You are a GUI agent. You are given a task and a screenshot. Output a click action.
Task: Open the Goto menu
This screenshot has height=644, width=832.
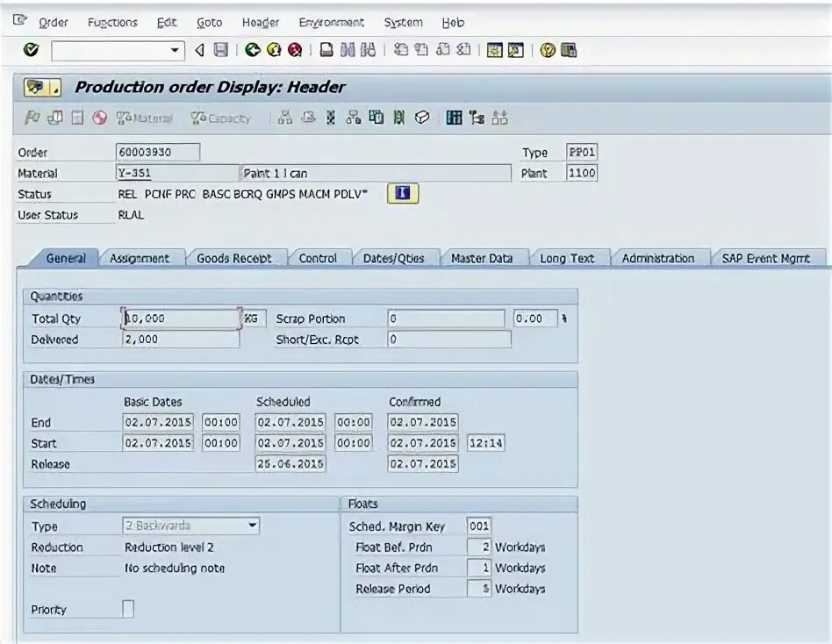pos(209,22)
